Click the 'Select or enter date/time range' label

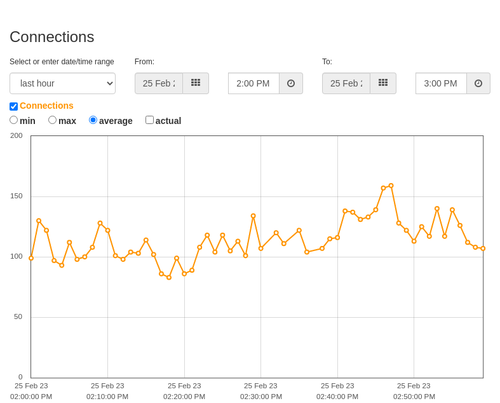(x=62, y=62)
